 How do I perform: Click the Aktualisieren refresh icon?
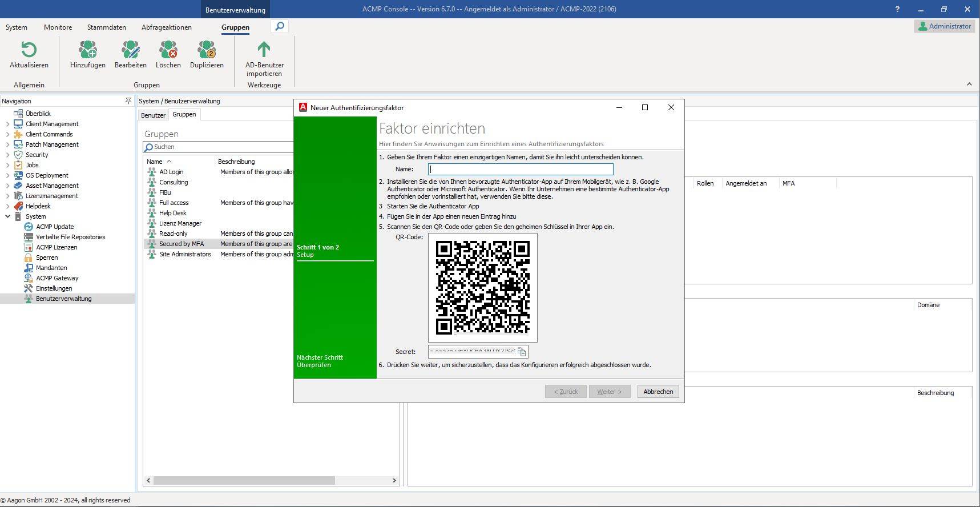point(29,50)
